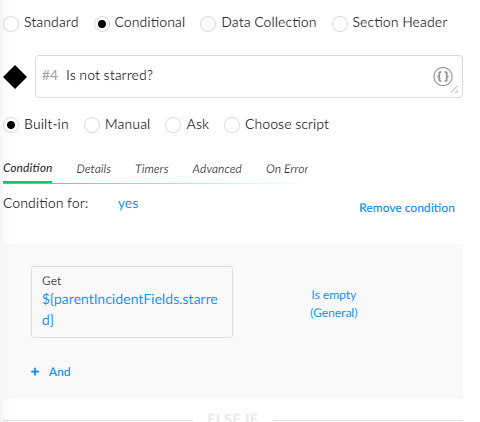This screenshot has width=480, height=422.
Task: Choose Data Collection task type
Action: 208,24
